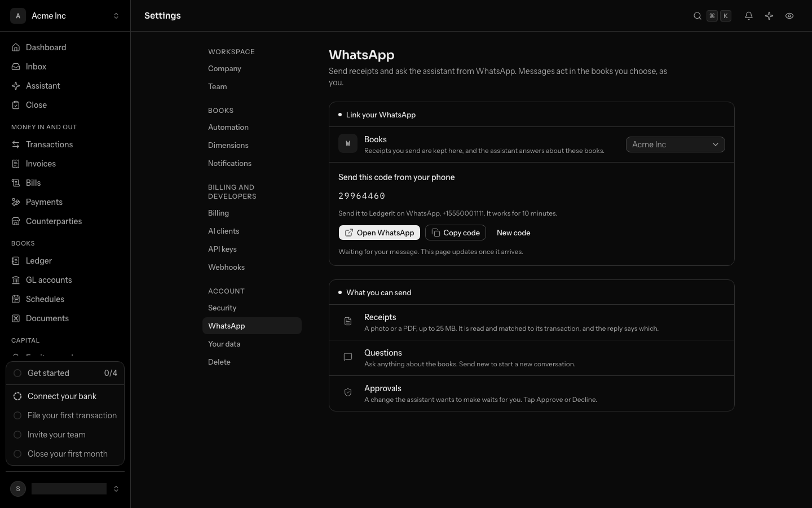Click the Close clipboard icon in the sidebar
Screen dimensions: 812x508
coord(16,105)
